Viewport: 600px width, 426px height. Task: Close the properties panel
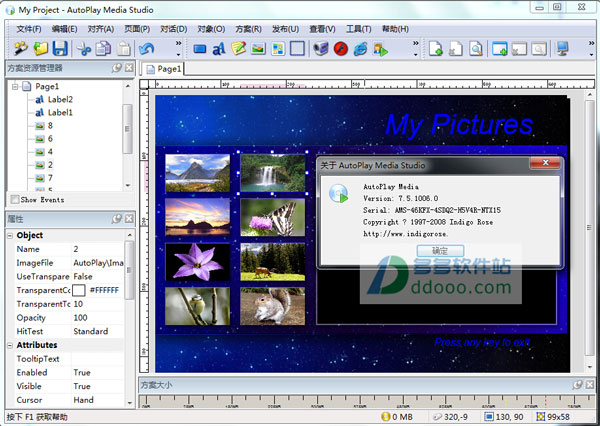click(129, 219)
